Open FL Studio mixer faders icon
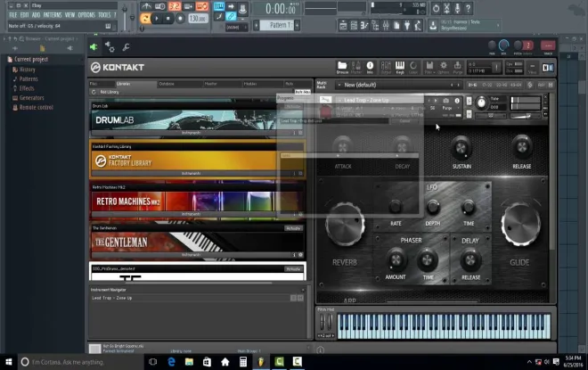 [386, 26]
